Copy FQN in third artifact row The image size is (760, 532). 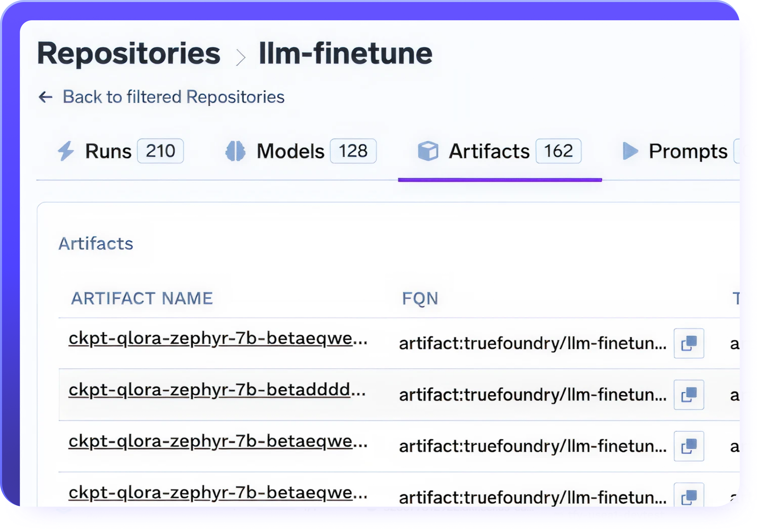pyautogui.click(x=689, y=446)
